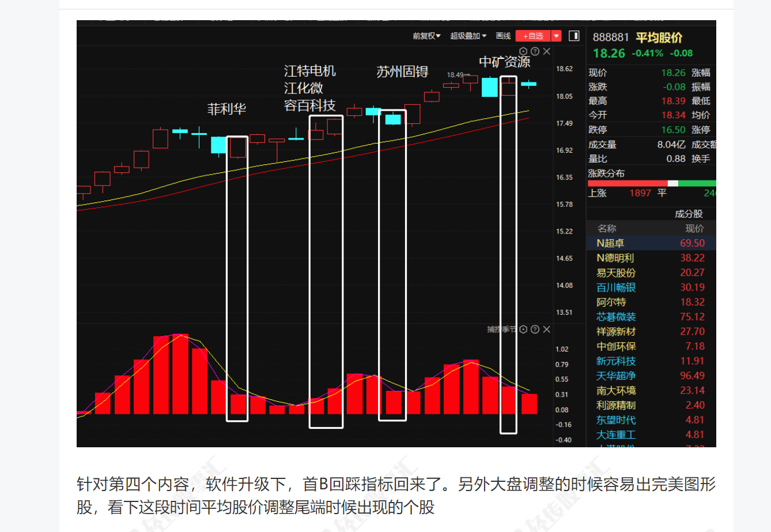Add stock via the +自选 button

pos(533,36)
